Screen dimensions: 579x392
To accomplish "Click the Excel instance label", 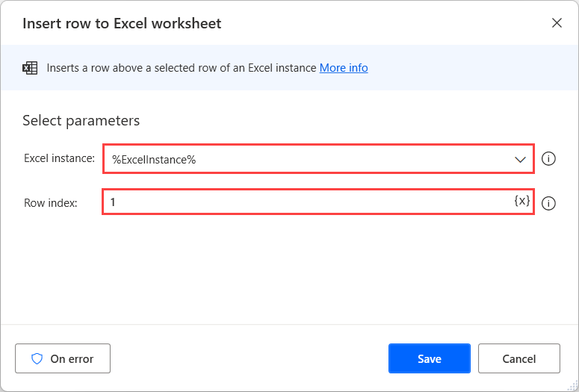I will coord(60,158).
